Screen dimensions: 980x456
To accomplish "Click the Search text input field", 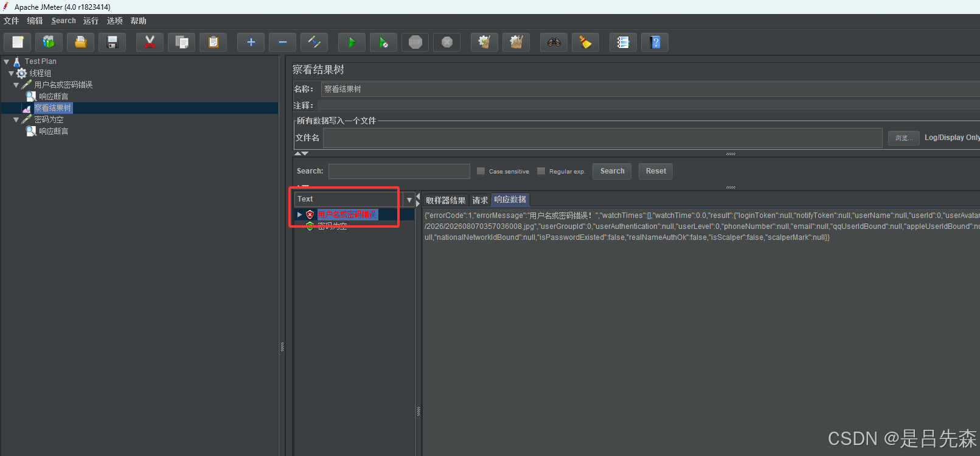I will tap(399, 171).
